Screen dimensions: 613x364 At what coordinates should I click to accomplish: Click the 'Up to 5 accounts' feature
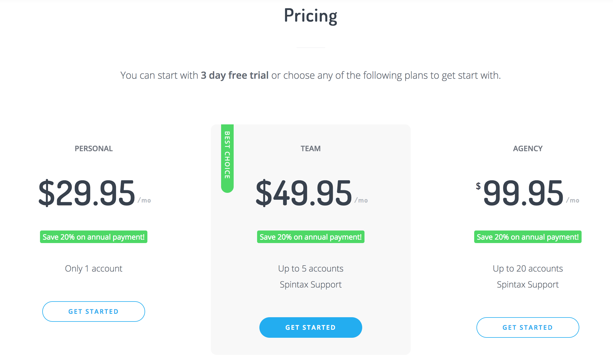click(310, 269)
